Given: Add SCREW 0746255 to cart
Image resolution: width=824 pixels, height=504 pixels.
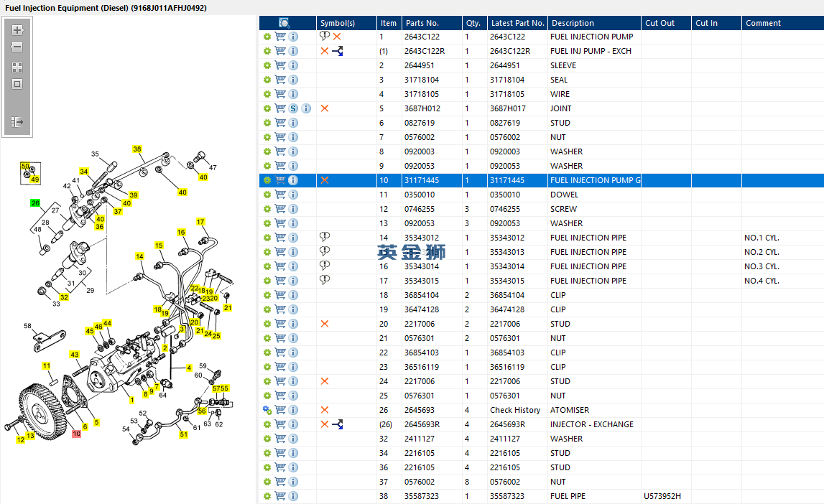Looking at the screenshot, I should [x=280, y=209].
